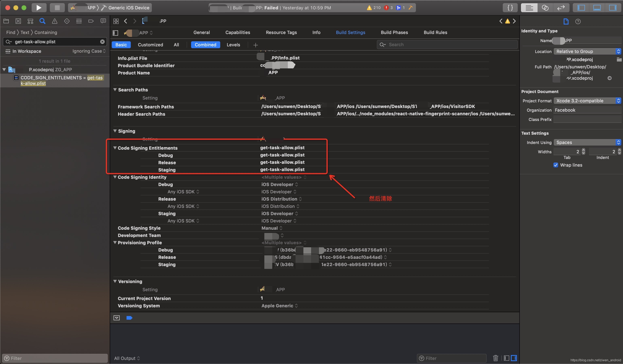This screenshot has height=364, width=623.
Task: Open the Resource Tags tab
Action: click(x=281, y=32)
